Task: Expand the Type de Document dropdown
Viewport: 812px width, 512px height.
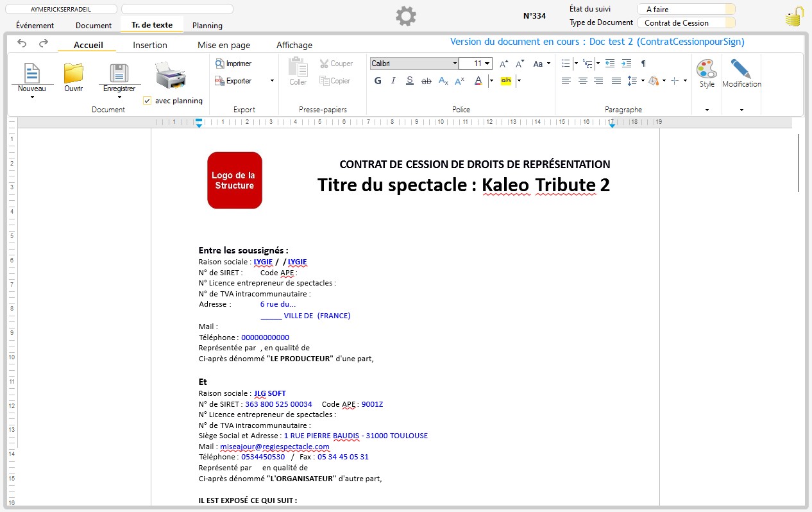Action: [x=729, y=23]
